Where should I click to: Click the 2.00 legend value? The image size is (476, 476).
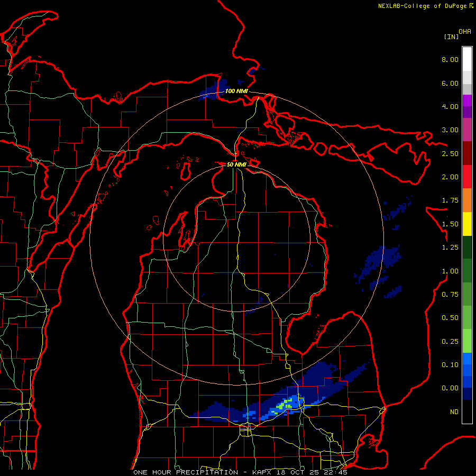[x=450, y=177]
